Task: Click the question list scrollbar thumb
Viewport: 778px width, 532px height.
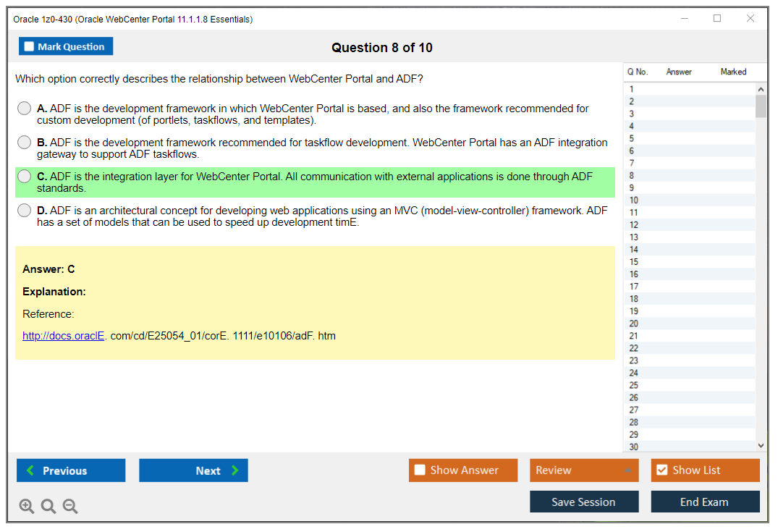Action: pos(760,106)
